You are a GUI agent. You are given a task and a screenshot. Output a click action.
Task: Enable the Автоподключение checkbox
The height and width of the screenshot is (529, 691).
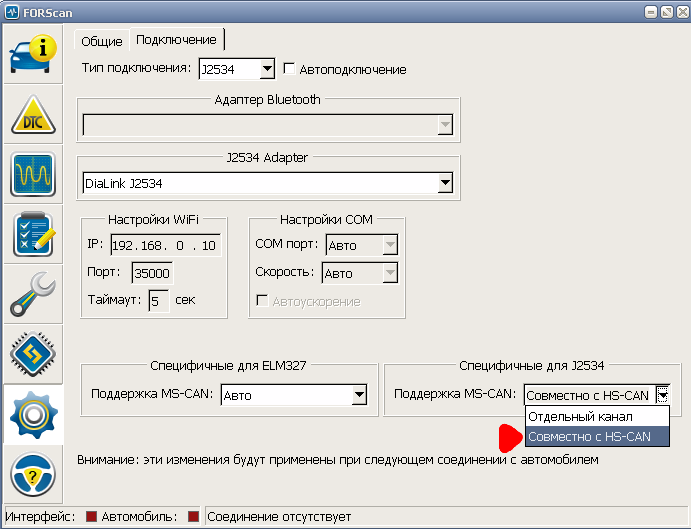point(290,69)
